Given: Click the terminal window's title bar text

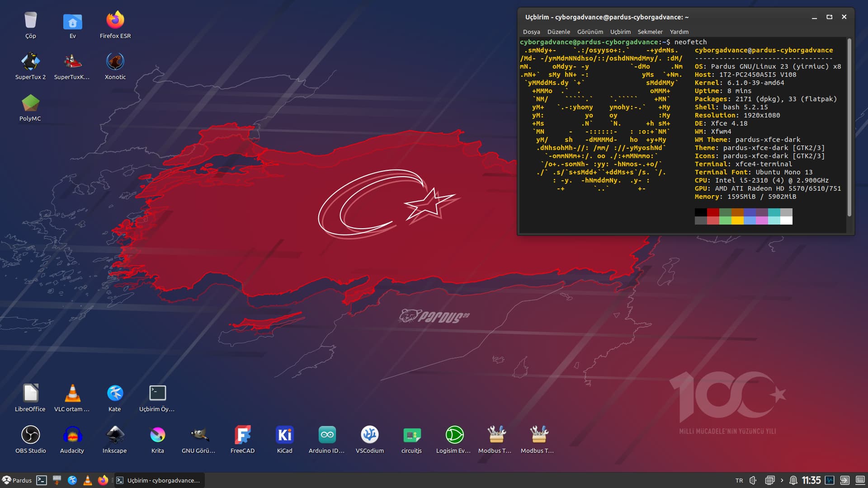Looking at the screenshot, I should [607, 17].
